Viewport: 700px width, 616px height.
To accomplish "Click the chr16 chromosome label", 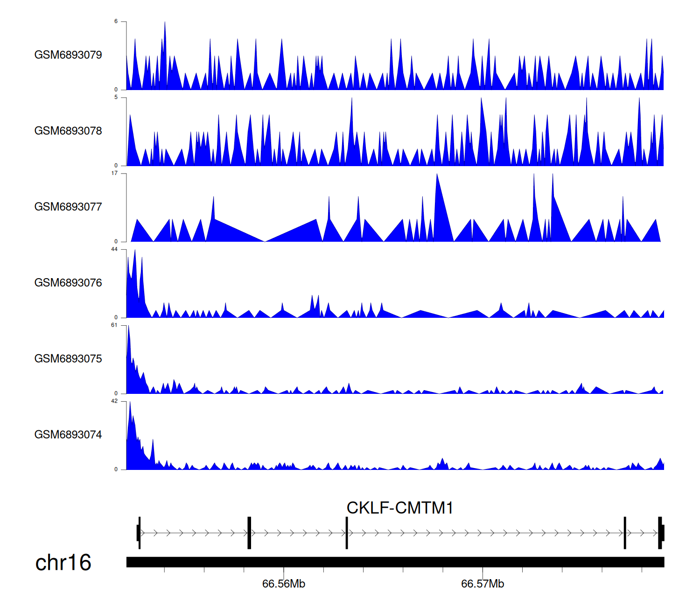I will [x=63, y=563].
